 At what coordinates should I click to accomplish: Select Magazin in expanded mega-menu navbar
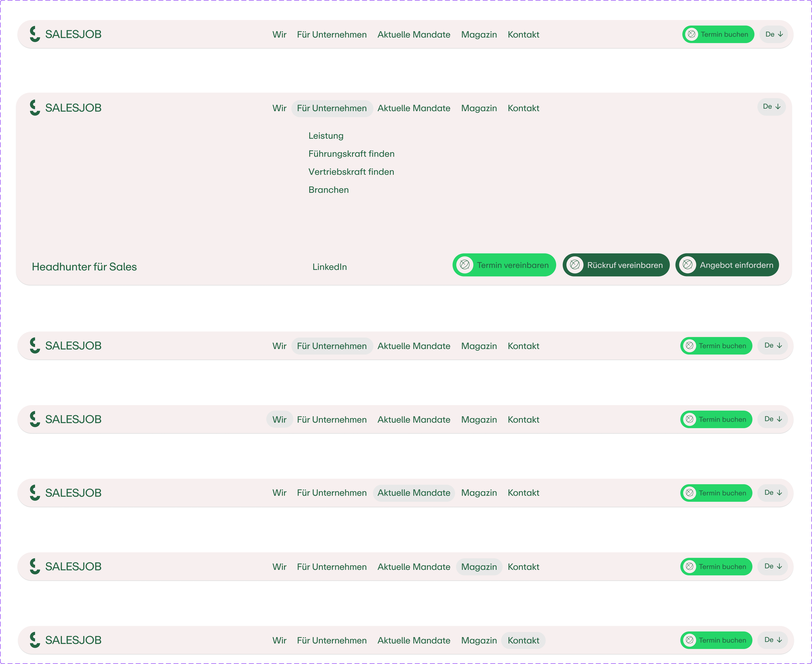[479, 108]
